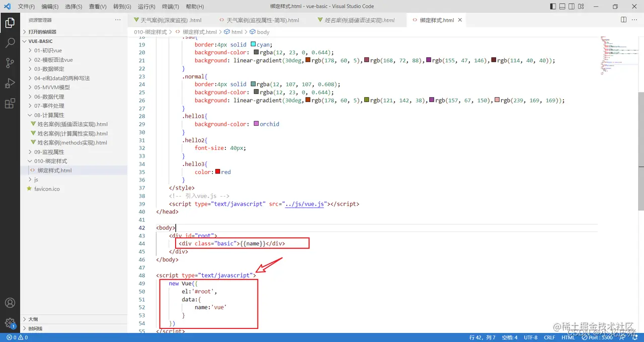Toggle the bottom panel
This screenshot has width=644, height=342.
click(563, 7)
